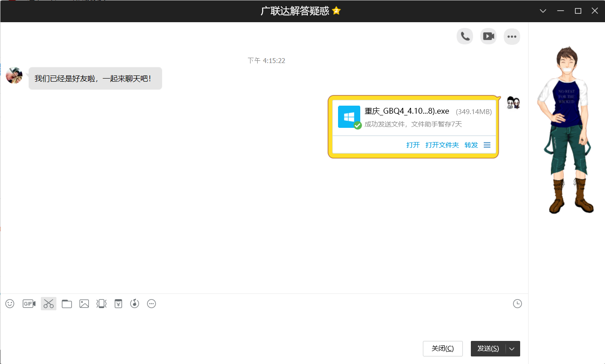
Task: Forward the file with 转发
Action: coord(471,145)
